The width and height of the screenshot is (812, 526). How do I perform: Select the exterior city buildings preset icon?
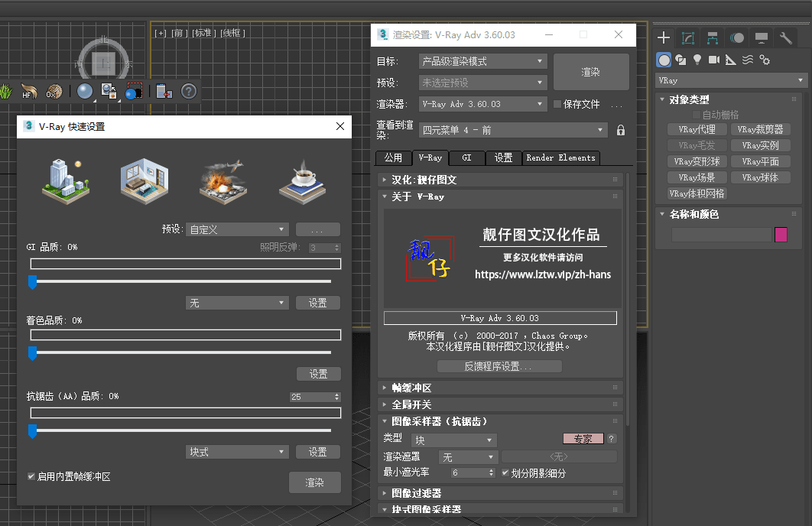(x=65, y=180)
